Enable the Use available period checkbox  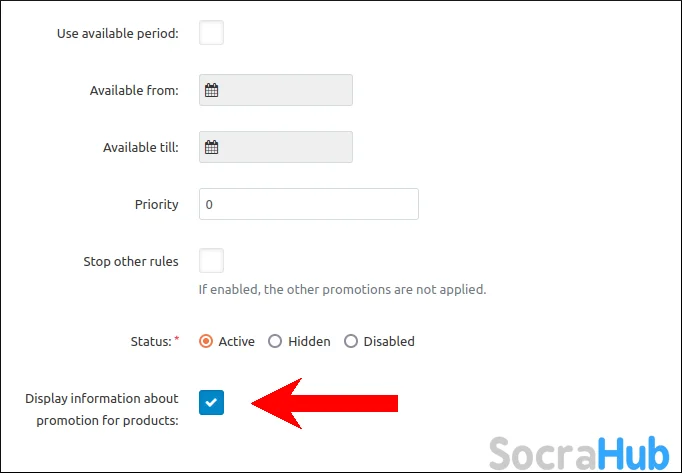point(211,33)
